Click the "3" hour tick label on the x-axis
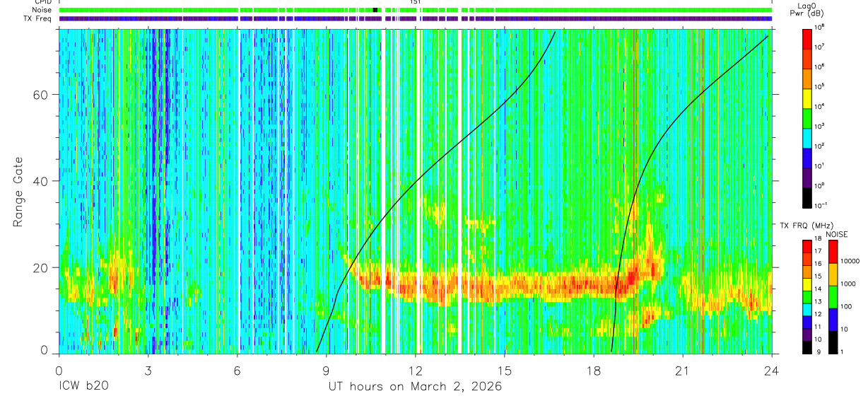Viewport: 868px width, 401px height. (147, 371)
